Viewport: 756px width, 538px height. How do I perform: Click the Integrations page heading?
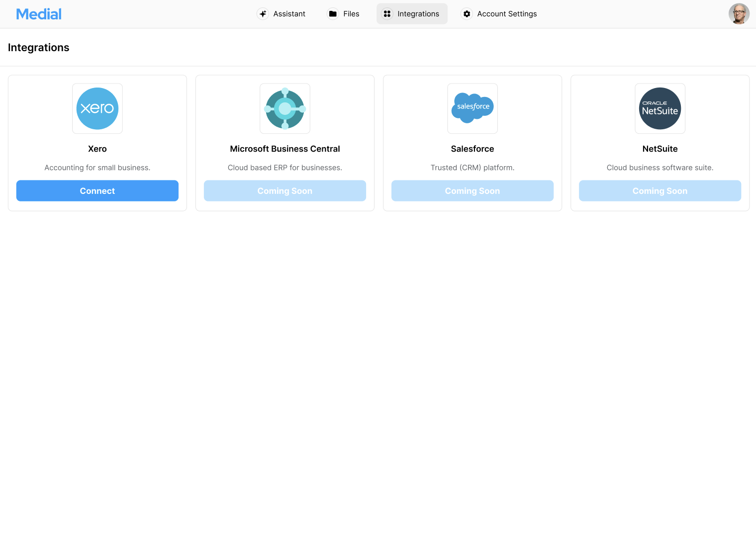(39, 48)
